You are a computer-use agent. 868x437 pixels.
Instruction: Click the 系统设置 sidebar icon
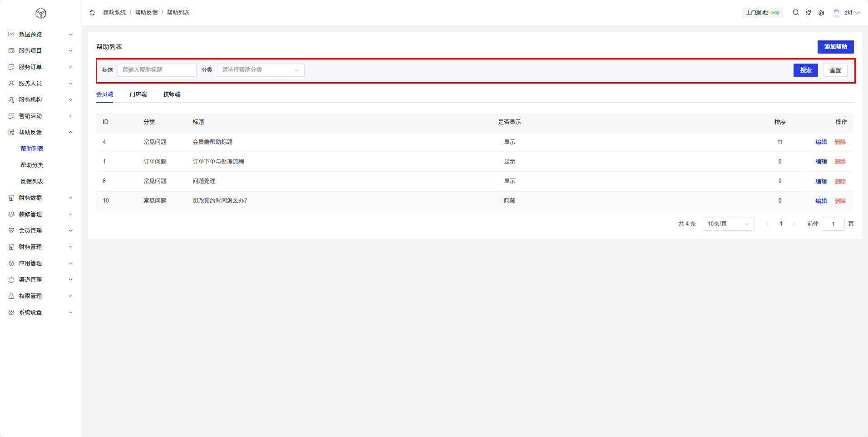click(11, 313)
